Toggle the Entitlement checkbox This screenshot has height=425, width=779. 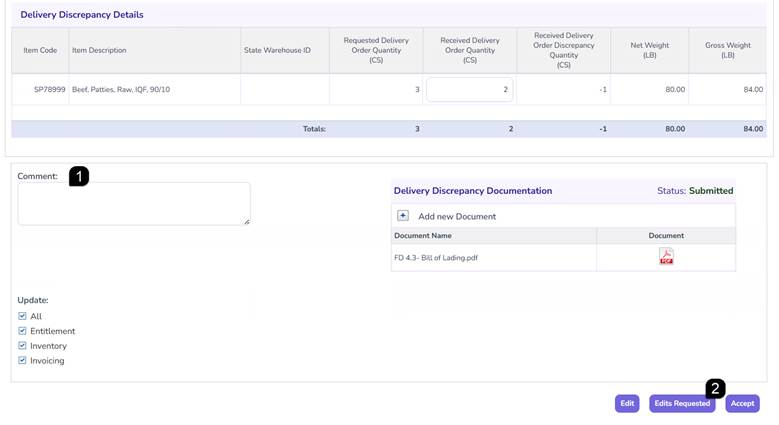tap(22, 331)
